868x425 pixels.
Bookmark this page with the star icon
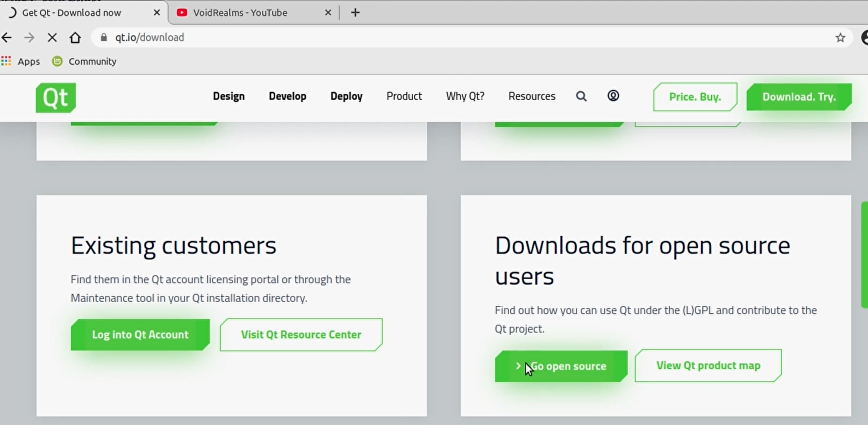coord(840,37)
